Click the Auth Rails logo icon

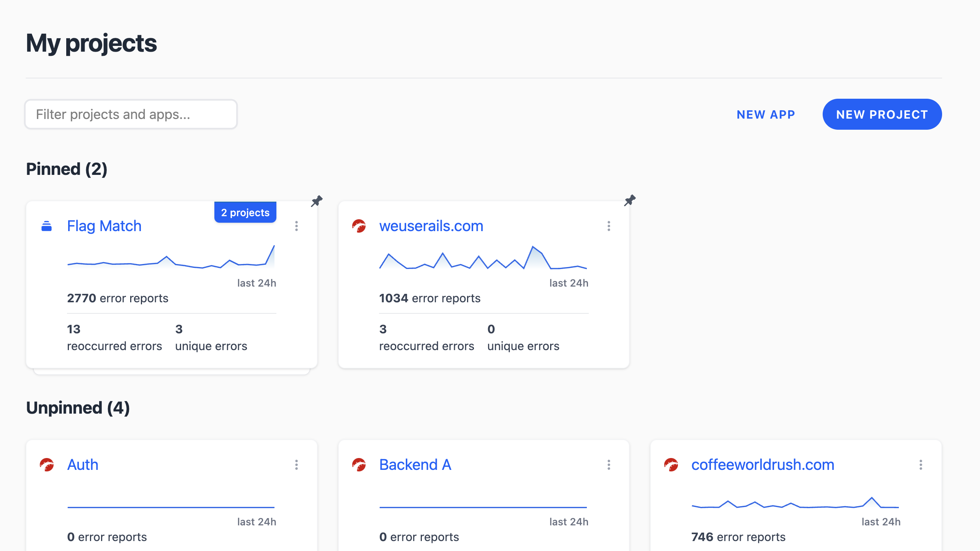pyautogui.click(x=47, y=465)
